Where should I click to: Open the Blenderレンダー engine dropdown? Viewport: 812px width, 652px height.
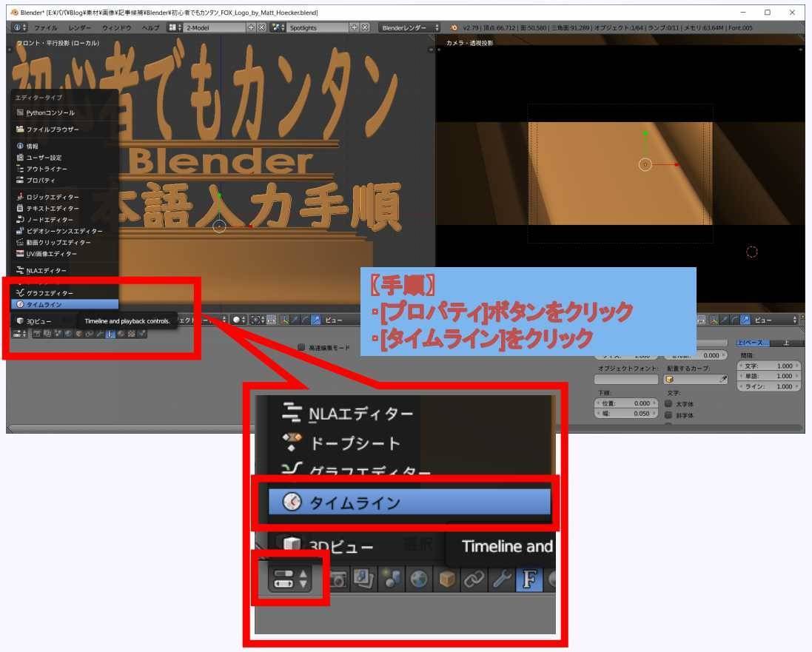pyautogui.click(x=409, y=27)
